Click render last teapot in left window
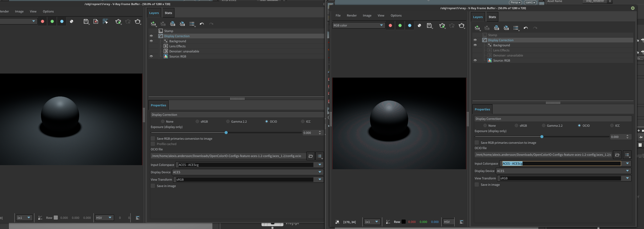Viewport: 644px width, 229px height. [x=138, y=22]
